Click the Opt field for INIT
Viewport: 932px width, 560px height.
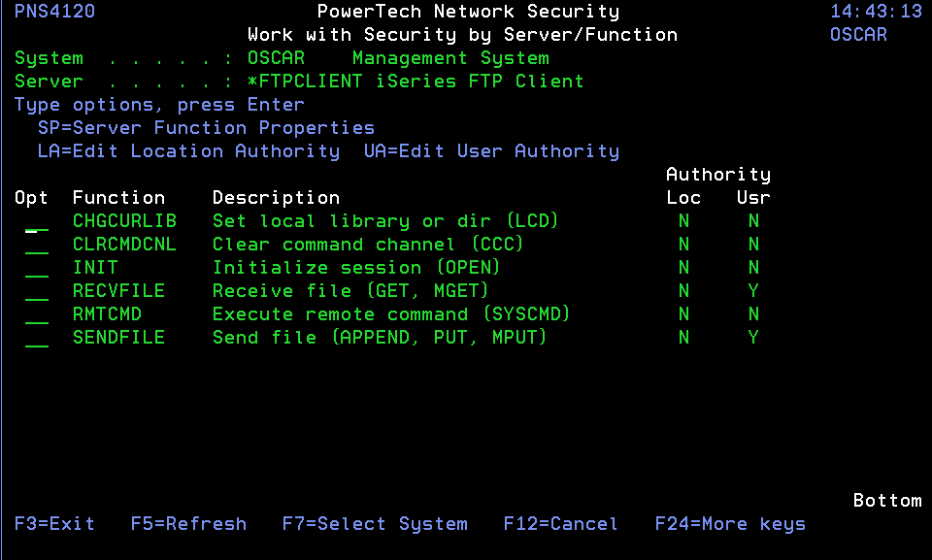(x=37, y=269)
